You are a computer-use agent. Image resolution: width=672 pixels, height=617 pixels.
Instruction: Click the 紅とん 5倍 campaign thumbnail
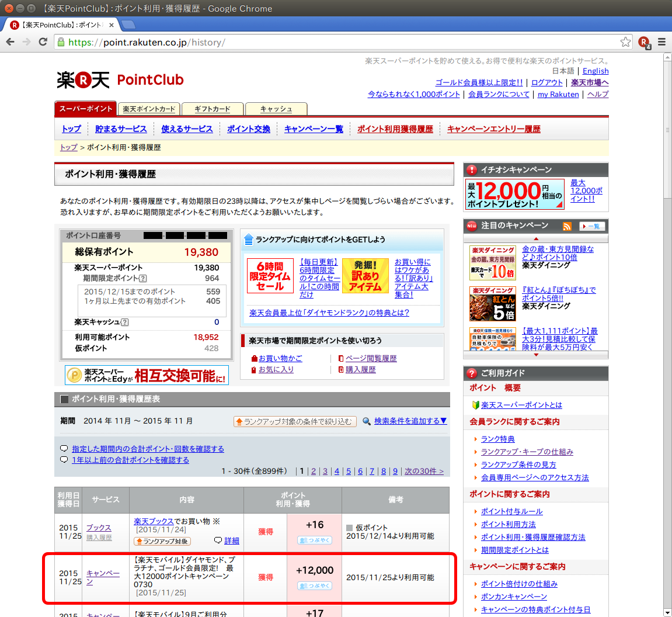point(492,304)
